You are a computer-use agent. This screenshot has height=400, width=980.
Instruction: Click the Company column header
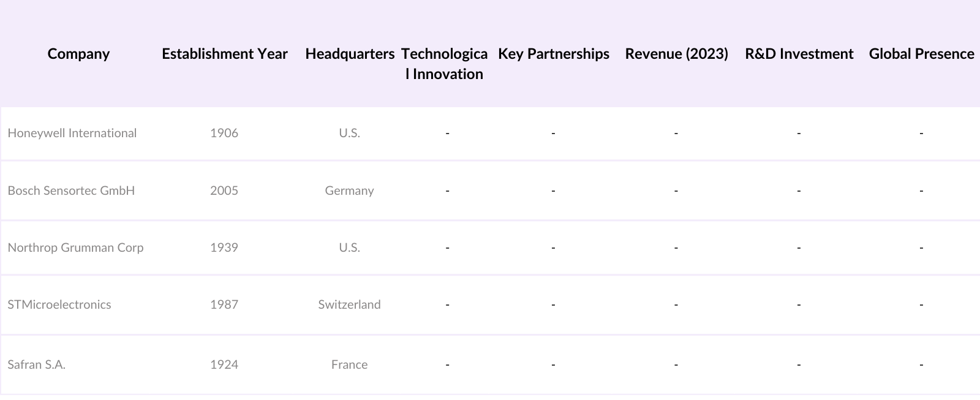click(x=78, y=54)
